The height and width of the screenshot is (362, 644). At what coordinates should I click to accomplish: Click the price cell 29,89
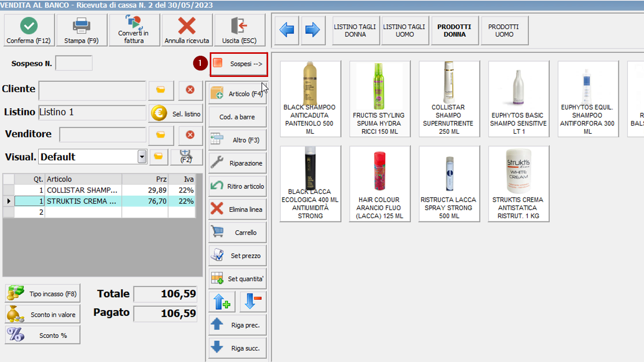(145, 190)
